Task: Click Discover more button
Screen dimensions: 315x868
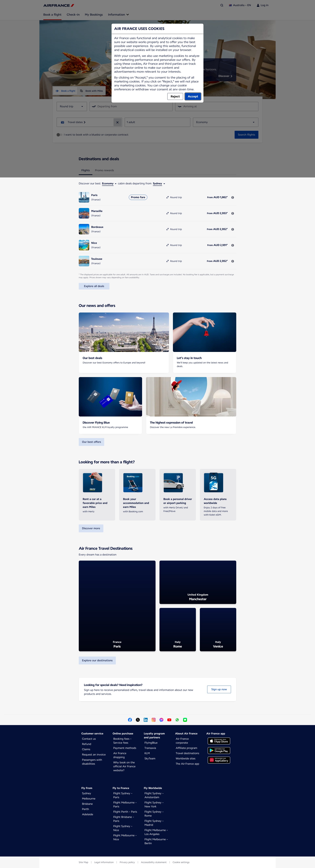Action: [x=91, y=528]
